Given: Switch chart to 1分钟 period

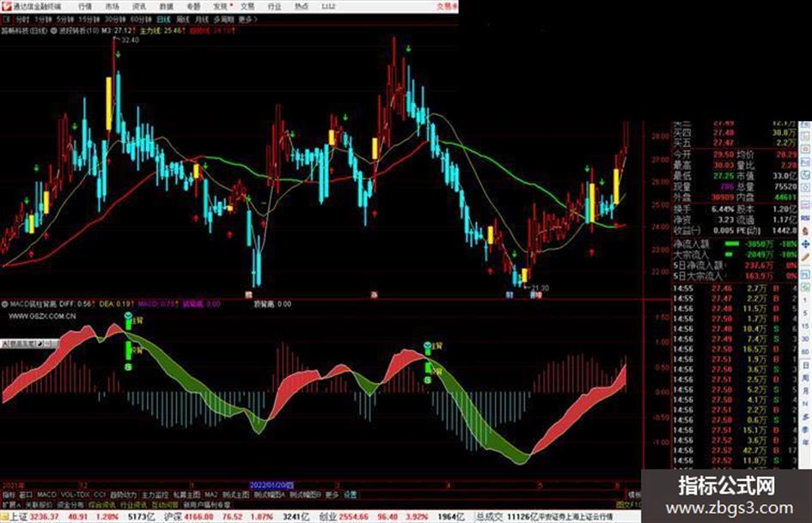Looking at the screenshot, I should 43,20.
